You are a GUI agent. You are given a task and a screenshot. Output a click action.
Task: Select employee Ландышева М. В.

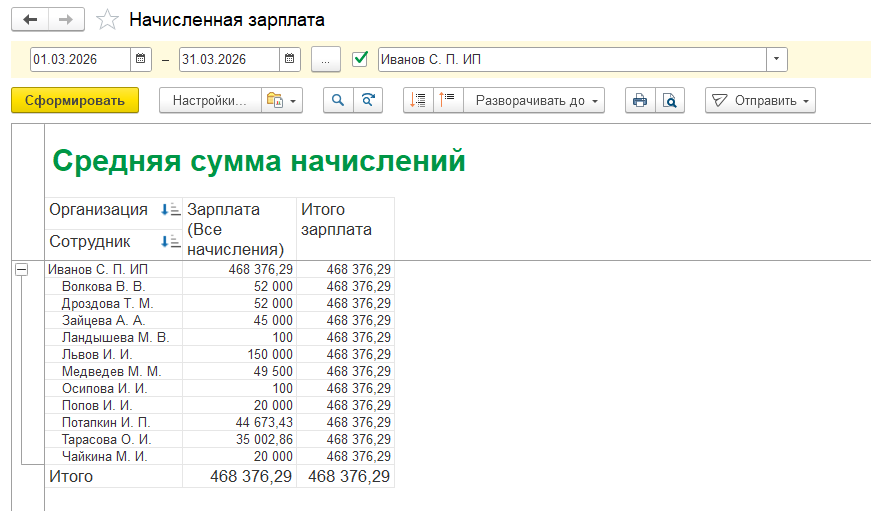tap(114, 337)
